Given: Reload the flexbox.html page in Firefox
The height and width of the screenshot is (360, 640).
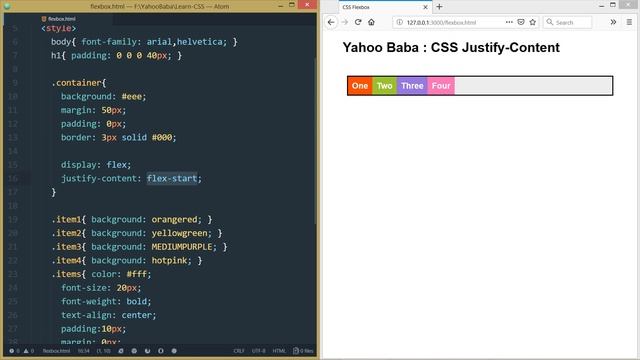Looking at the screenshot, I should click(358, 22).
